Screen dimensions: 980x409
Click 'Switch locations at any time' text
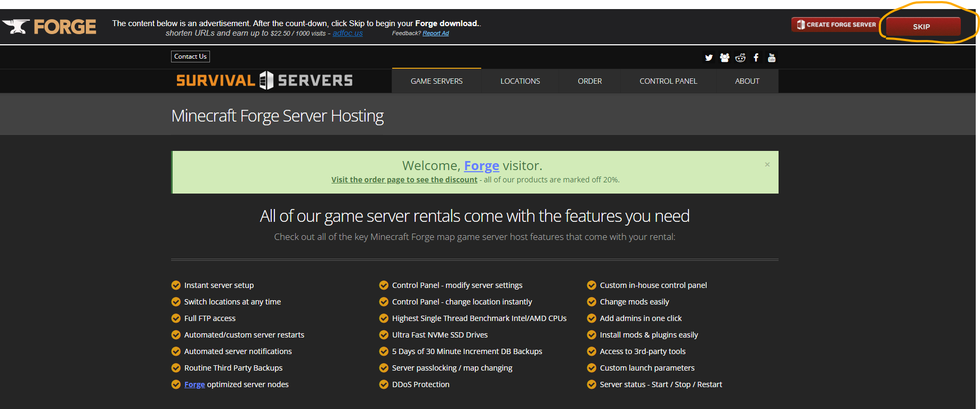[x=232, y=302]
